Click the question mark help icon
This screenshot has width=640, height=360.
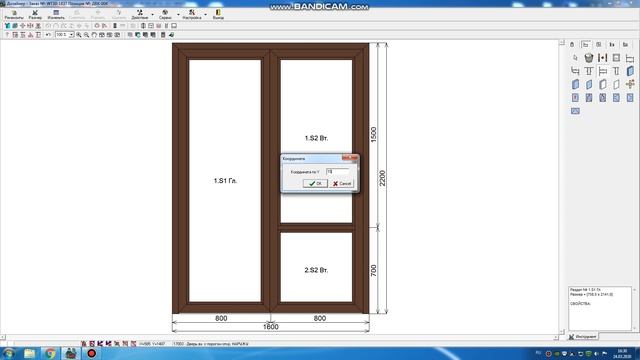[x=7, y=35]
